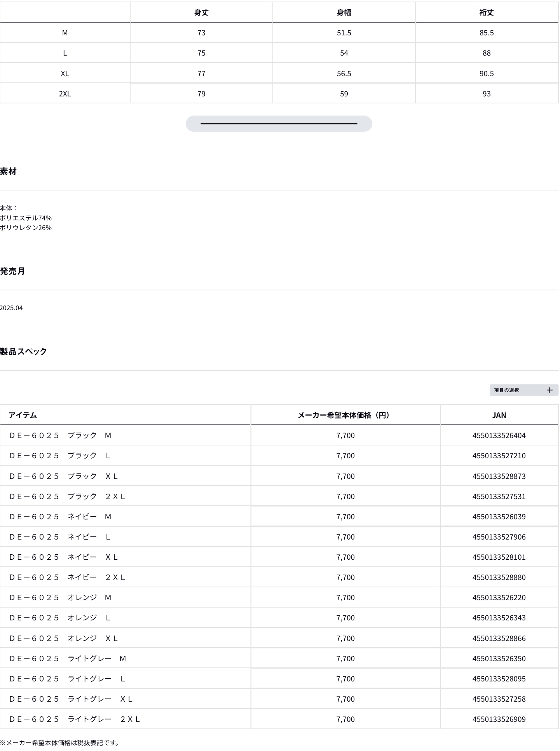The width and height of the screenshot is (560, 751).
Task: Expand the 項目の選択 column selector label
Action: pyautogui.click(x=506, y=390)
